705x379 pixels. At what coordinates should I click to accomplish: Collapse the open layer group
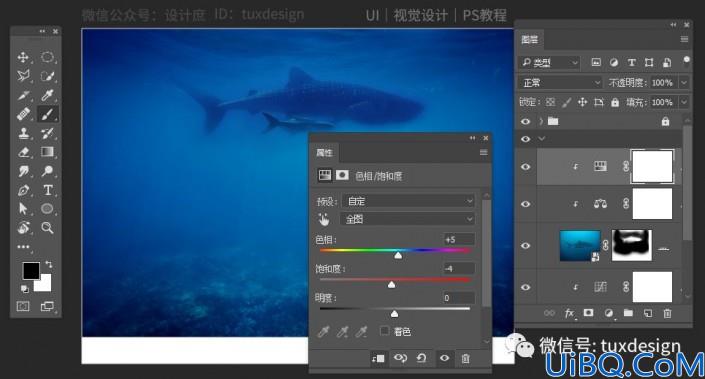[542, 138]
